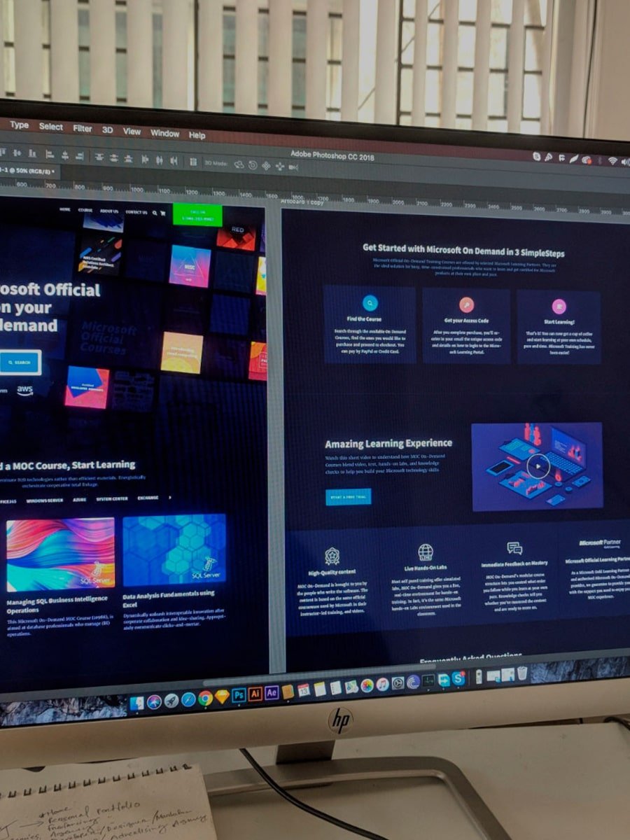Viewport: 630px width, 840px height.
Task: Click the 3D pan mode icon
Action: 267,166
